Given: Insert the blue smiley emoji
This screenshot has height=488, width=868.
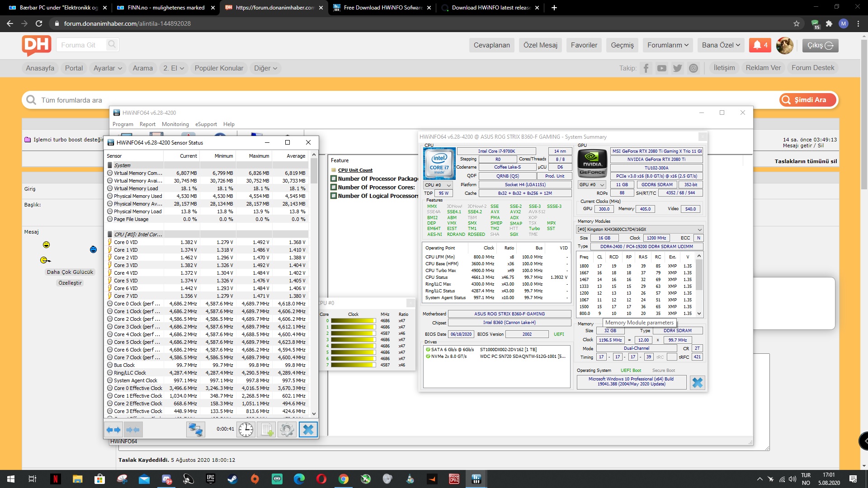Looking at the screenshot, I should coord(93,249).
